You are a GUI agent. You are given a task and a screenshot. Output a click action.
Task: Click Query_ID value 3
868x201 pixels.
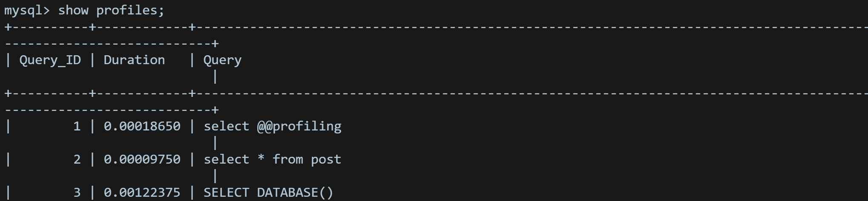pos(77,193)
